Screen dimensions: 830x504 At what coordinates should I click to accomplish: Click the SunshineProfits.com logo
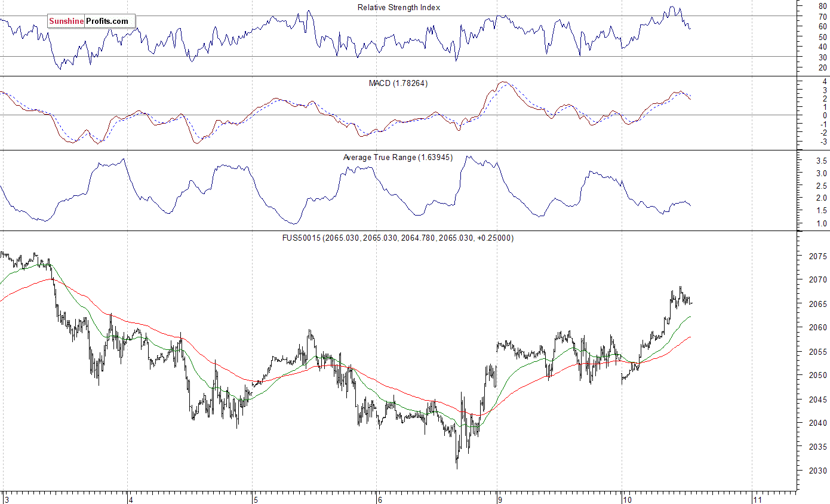[91, 21]
